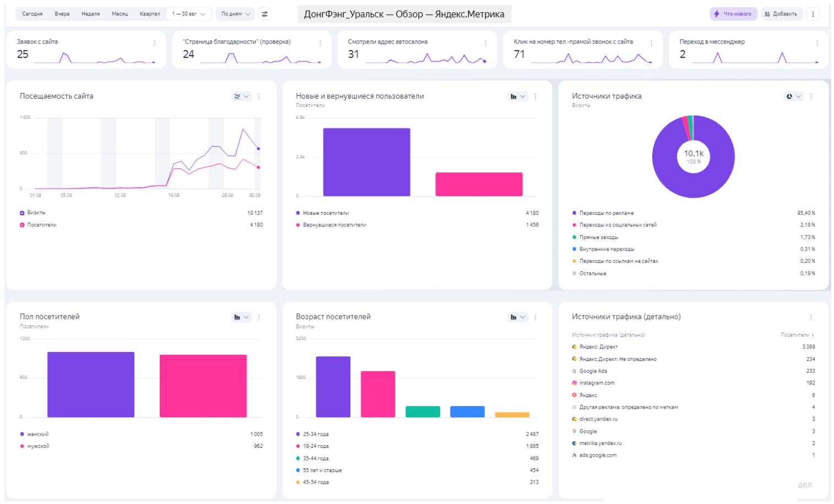
Task: Click the 'Яндекс: Директ' traffic source row
Action: [598, 347]
